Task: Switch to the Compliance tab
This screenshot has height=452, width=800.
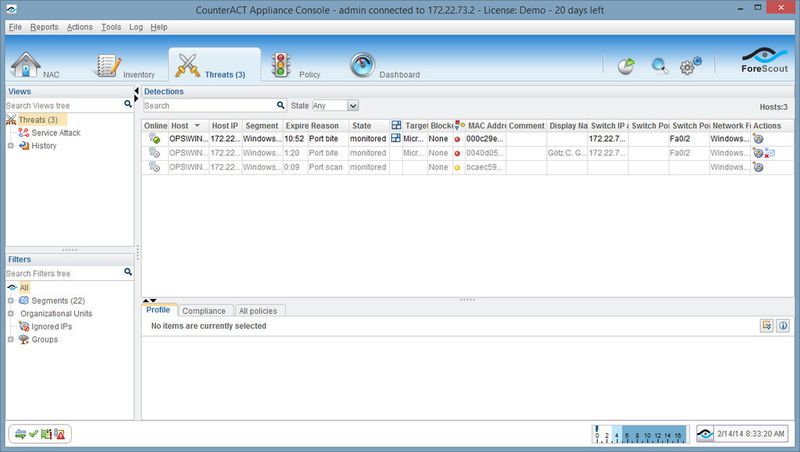Action: tap(204, 311)
